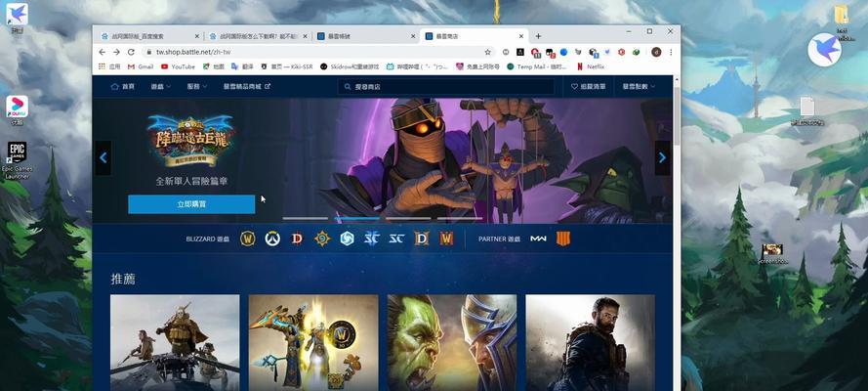Open the wishlist heart 清單 link
This screenshot has width=868, height=391.
point(589,87)
